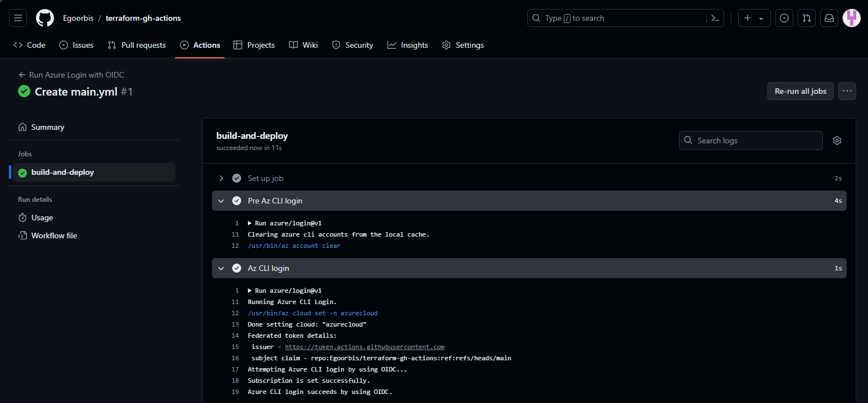Expand the Set up job step
Image resolution: width=868 pixels, height=403 pixels.
pos(221,178)
